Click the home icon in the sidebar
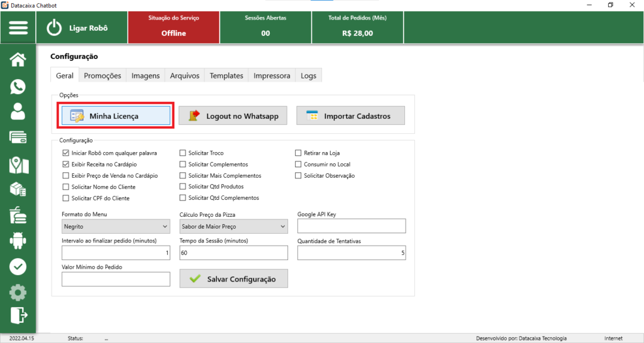Screen dimensions: 644x343 [18, 60]
